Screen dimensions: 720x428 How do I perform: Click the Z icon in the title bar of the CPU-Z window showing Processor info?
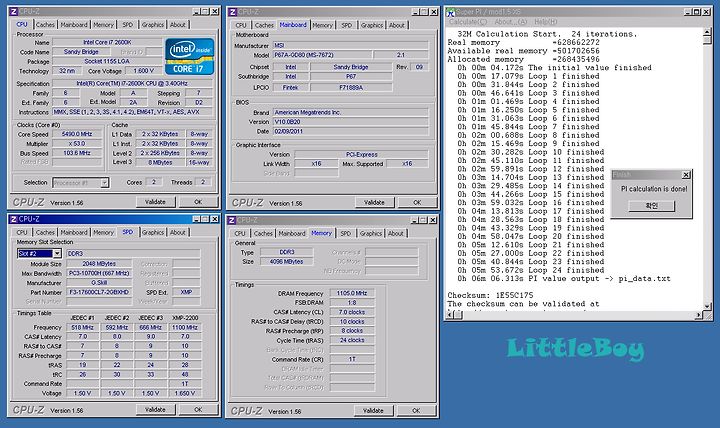coord(13,11)
